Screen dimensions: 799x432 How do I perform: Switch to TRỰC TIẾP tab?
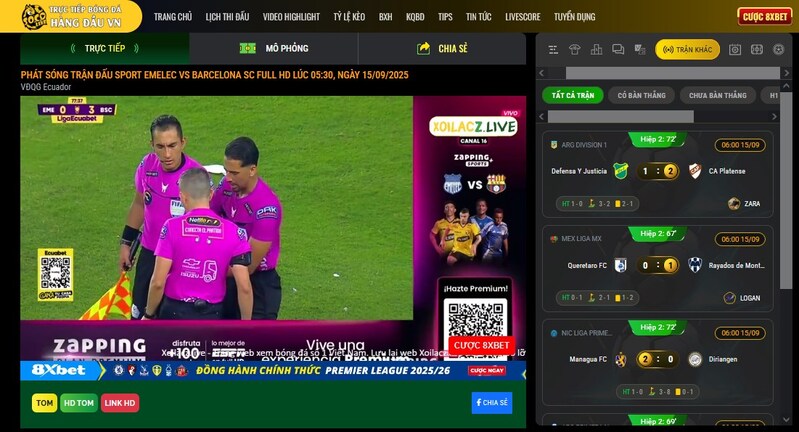pos(104,48)
